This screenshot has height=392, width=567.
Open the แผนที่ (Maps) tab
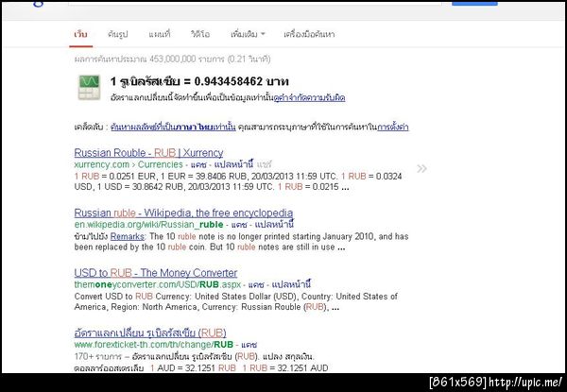click(159, 34)
